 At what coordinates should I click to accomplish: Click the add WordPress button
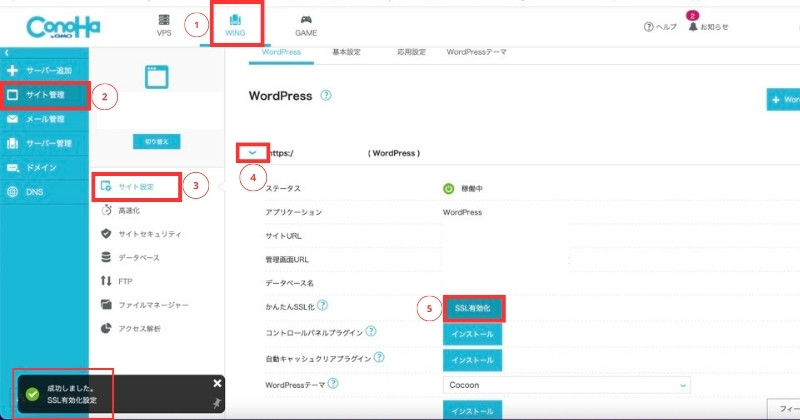tap(784, 100)
